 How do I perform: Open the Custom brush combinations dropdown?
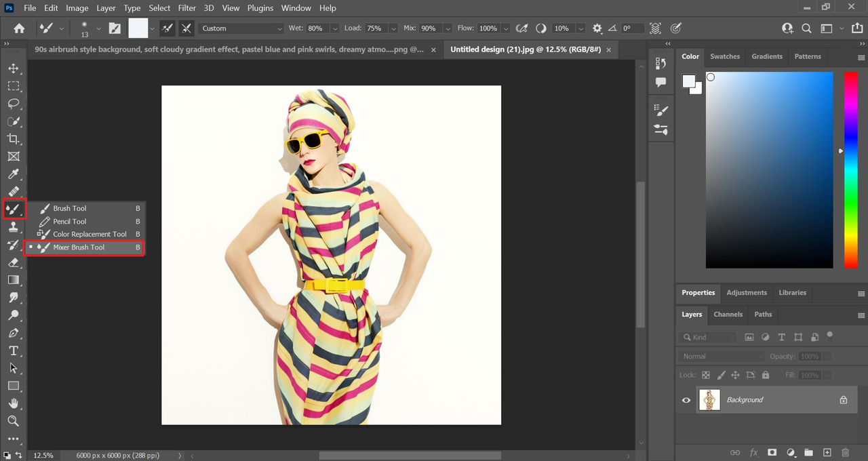point(241,28)
